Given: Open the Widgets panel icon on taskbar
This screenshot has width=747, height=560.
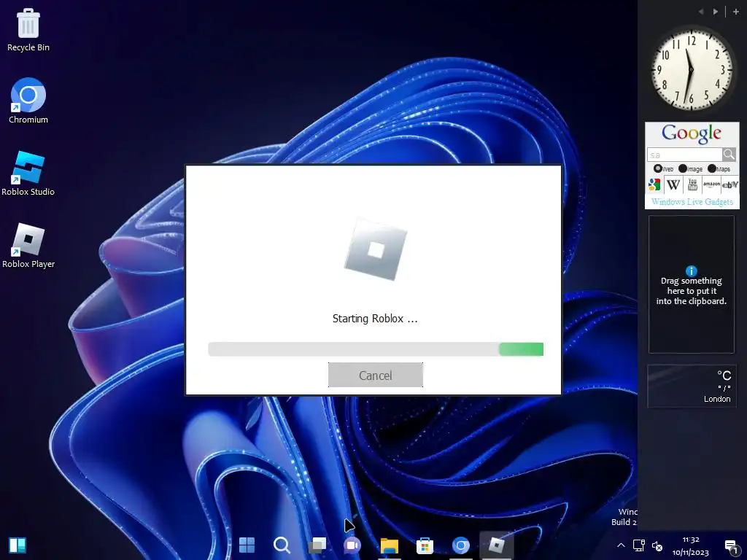Looking at the screenshot, I should pyautogui.click(x=18, y=545).
